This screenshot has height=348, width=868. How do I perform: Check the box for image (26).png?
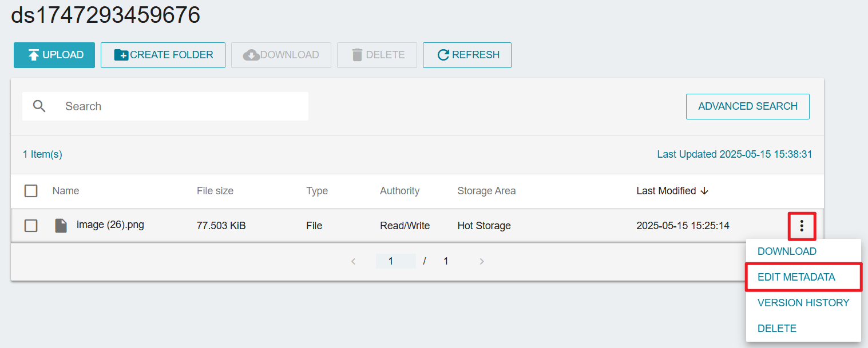pyautogui.click(x=31, y=226)
